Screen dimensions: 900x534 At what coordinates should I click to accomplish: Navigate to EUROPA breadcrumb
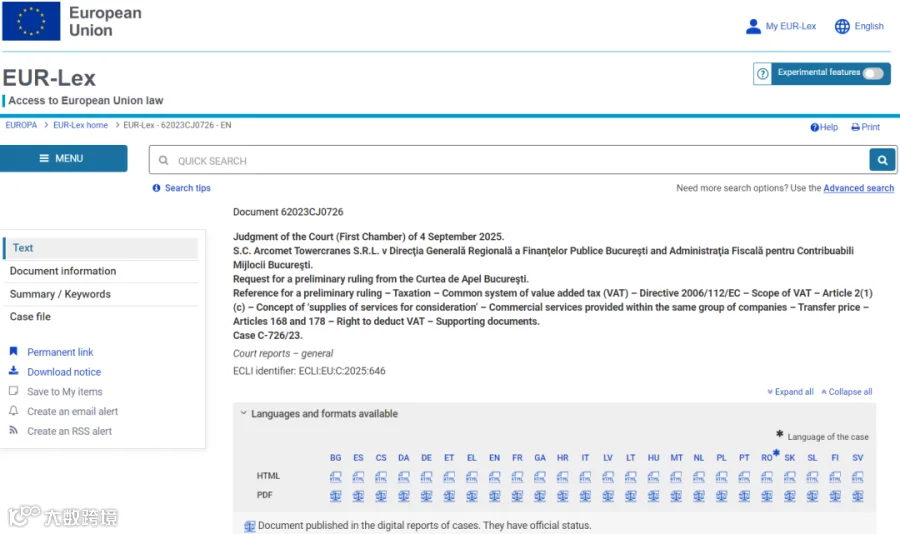tap(21, 125)
